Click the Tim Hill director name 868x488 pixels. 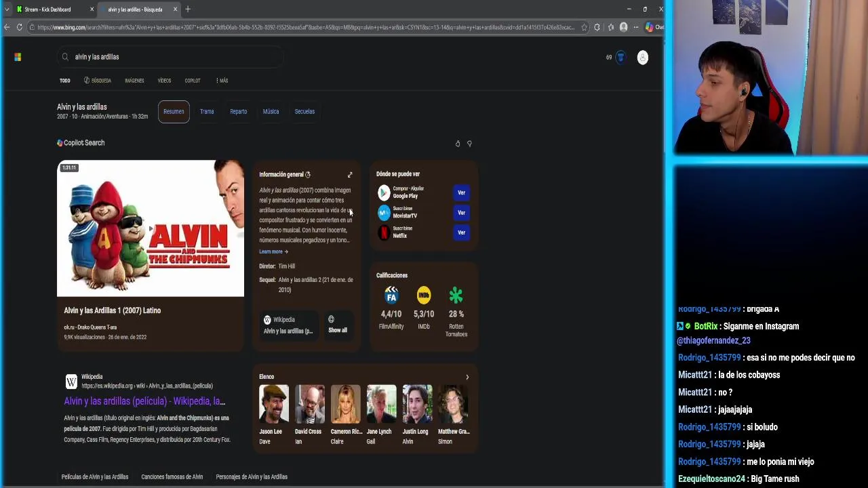[286, 266]
